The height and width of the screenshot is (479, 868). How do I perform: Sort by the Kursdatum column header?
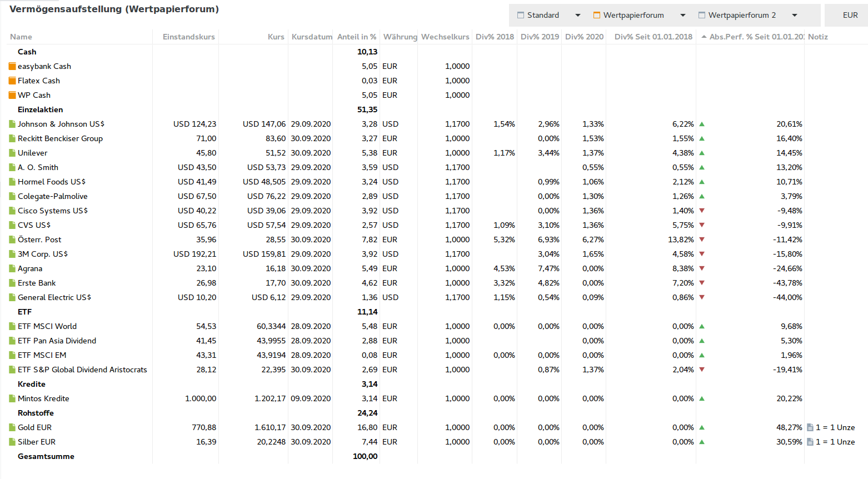click(x=312, y=37)
